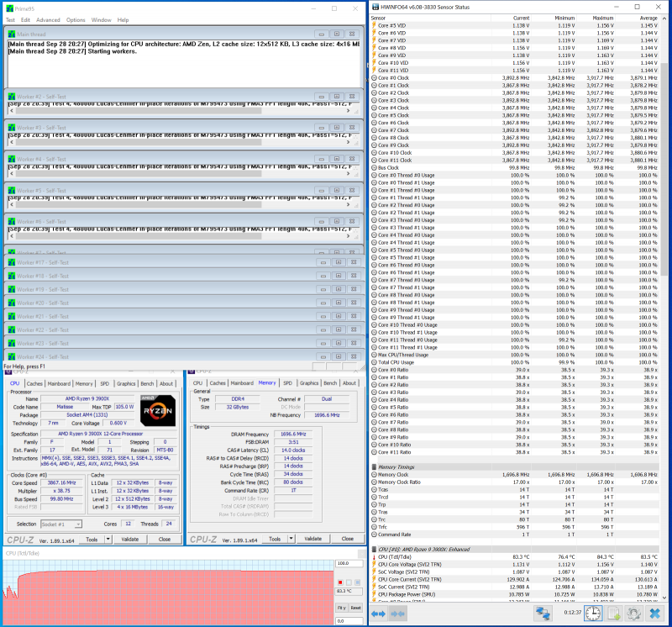
Task: Open the Edit menu in Prime95
Action: (26, 20)
